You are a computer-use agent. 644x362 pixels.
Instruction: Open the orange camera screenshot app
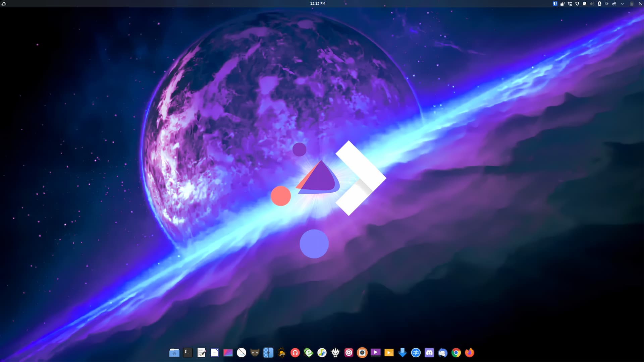362,353
